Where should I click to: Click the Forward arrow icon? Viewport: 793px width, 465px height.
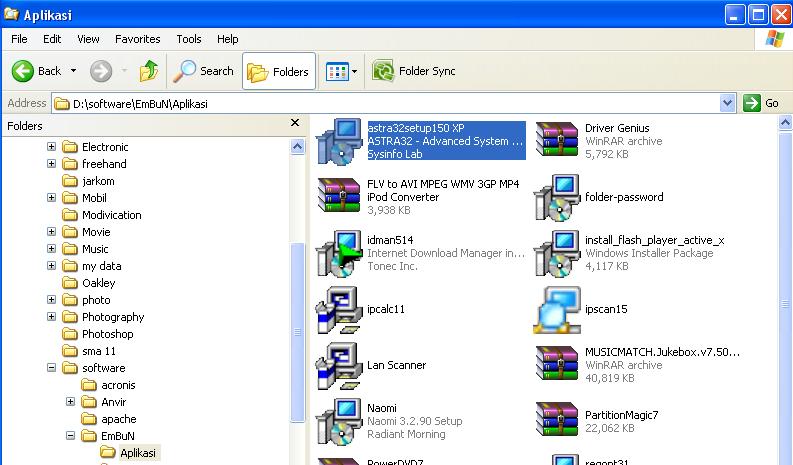pyautogui.click(x=101, y=71)
